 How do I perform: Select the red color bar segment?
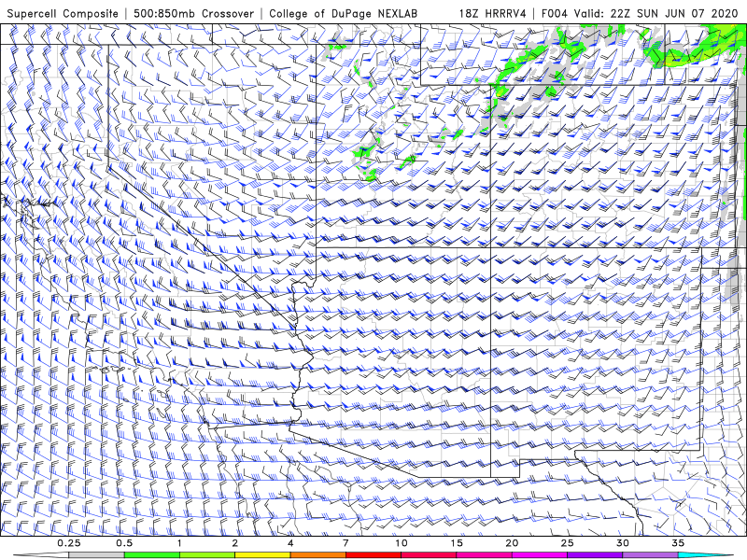click(373, 555)
